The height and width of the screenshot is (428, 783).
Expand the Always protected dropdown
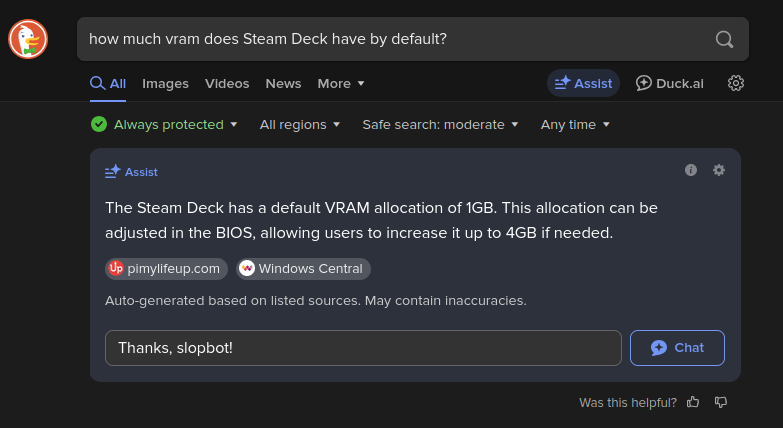(164, 124)
